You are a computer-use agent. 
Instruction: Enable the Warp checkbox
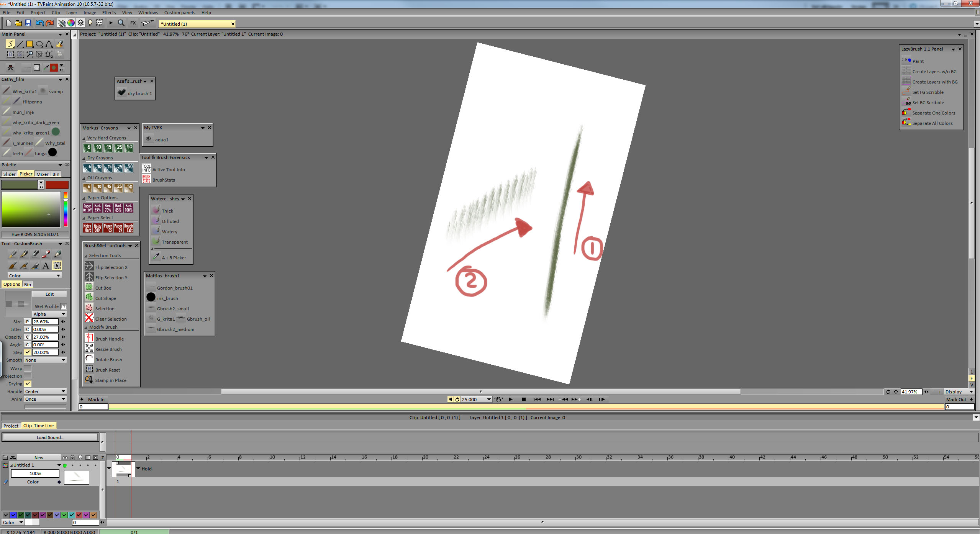[x=28, y=369]
